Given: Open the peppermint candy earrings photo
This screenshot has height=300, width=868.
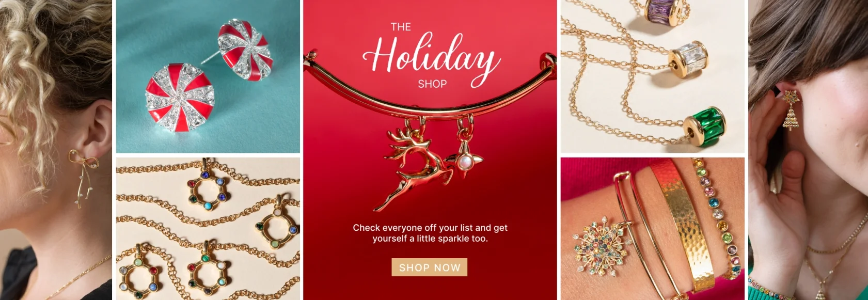Looking at the screenshot, I should pyautogui.click(x=208, y=76).
